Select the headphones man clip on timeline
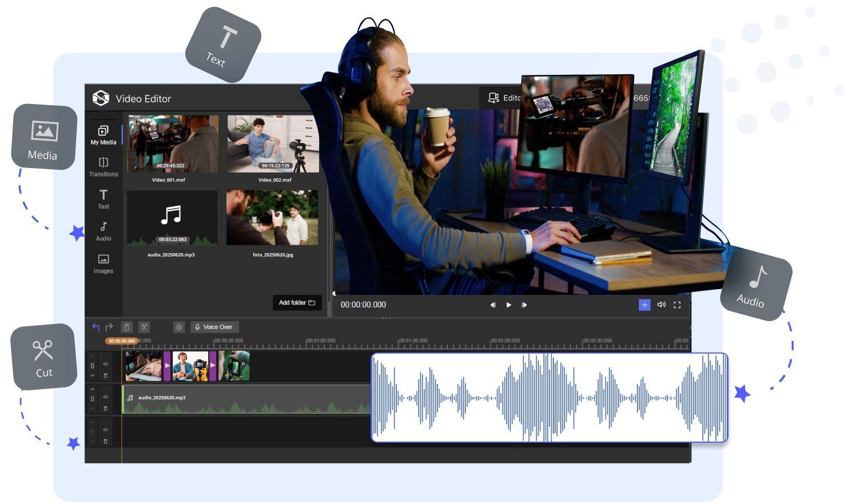Viewport: 848px width, 504px height. [x=190, y=366]
